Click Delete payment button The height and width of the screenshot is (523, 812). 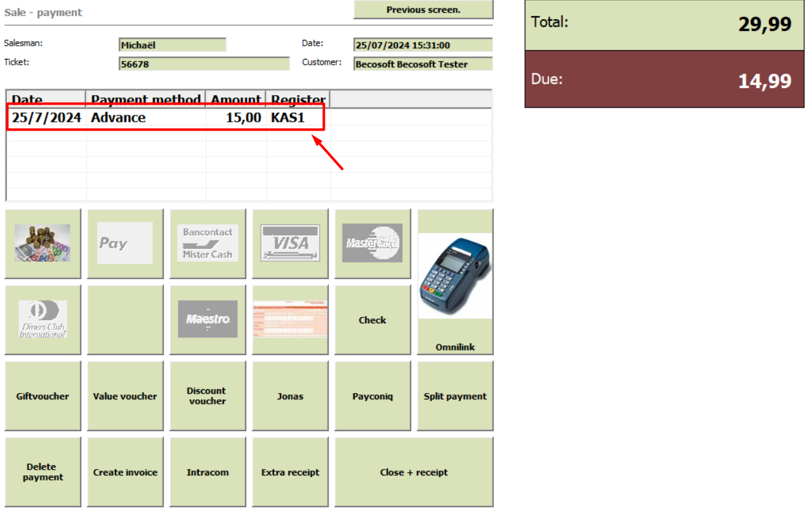43,472
